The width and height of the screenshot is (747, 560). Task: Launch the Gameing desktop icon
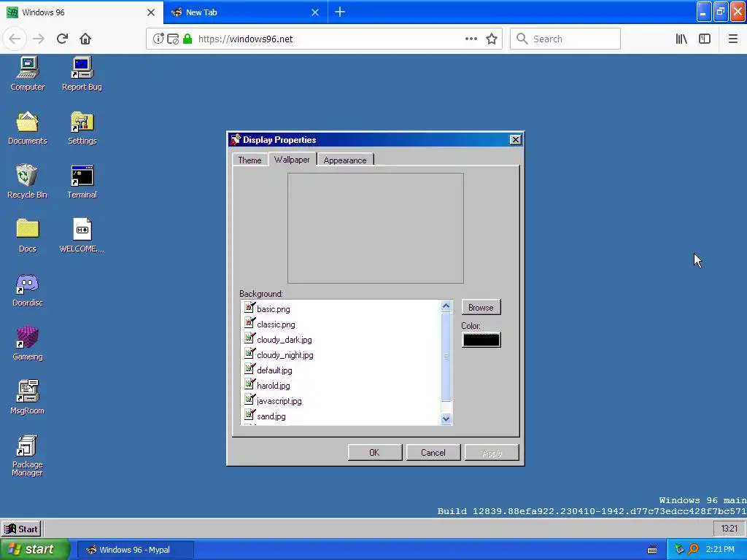pos(27,343)
